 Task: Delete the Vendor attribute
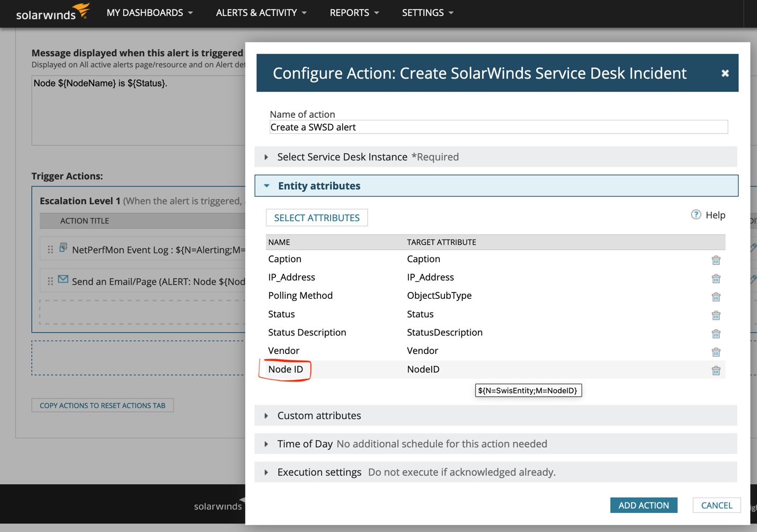(x=716, y=352)
